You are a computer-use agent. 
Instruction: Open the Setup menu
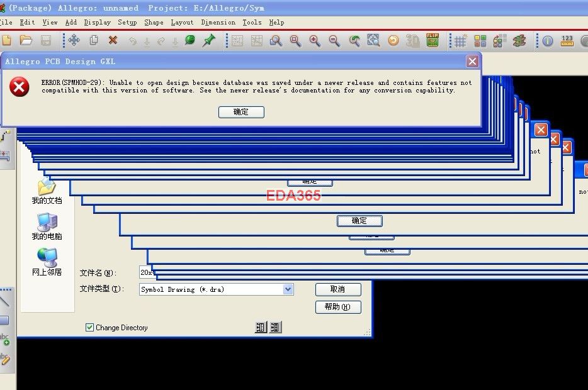coord(127,23)
